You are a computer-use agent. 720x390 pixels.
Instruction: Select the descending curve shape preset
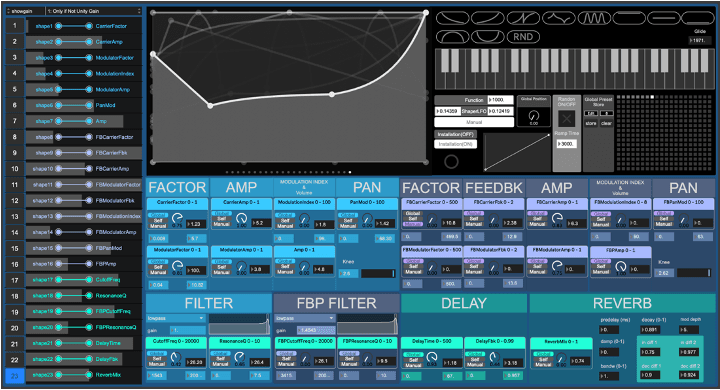[452, 18]
